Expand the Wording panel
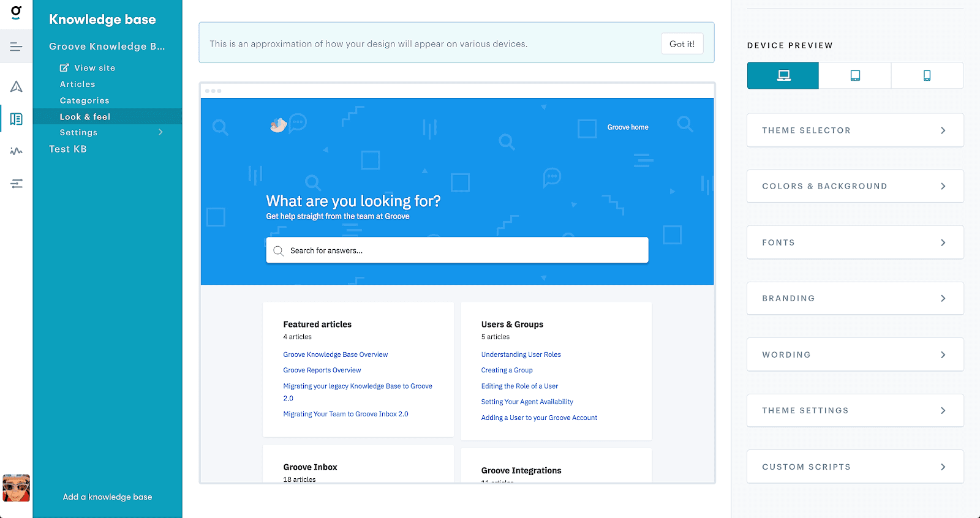 point(855,355)
